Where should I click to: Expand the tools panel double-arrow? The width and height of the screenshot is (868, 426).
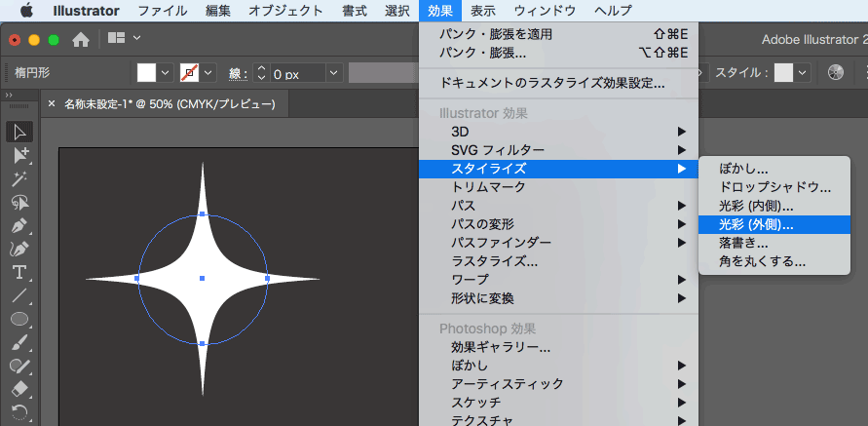9,96
